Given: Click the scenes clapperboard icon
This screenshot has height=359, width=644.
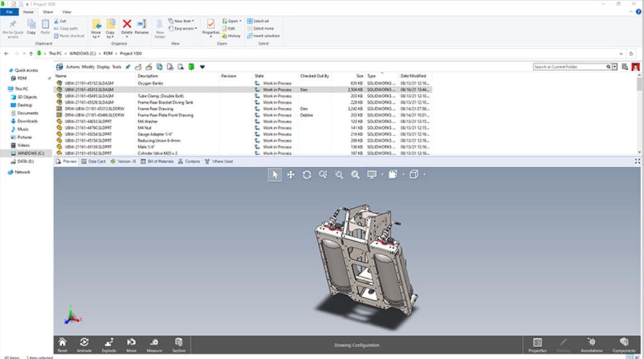Looking at the screenshot, I should (x=393, y=175).
